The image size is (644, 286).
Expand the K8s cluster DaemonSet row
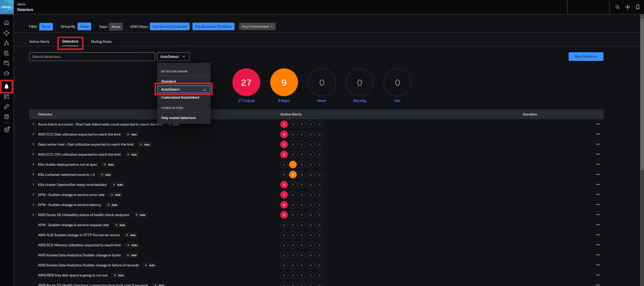tap(33, 185)
